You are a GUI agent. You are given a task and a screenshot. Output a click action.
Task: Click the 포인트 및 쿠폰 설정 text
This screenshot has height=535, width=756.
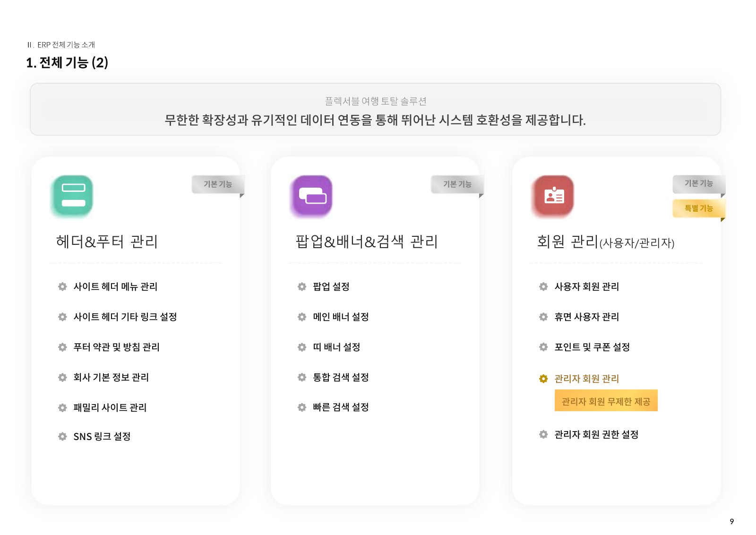[x=592, y=347]
